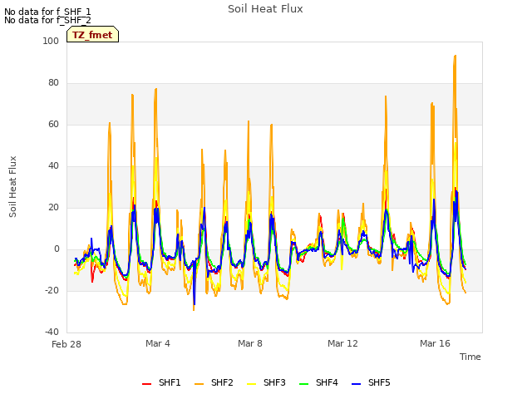Click the orange SHF2 legend color marker
This screenshot has width=532, height=399.
click(x=199, y=384)
